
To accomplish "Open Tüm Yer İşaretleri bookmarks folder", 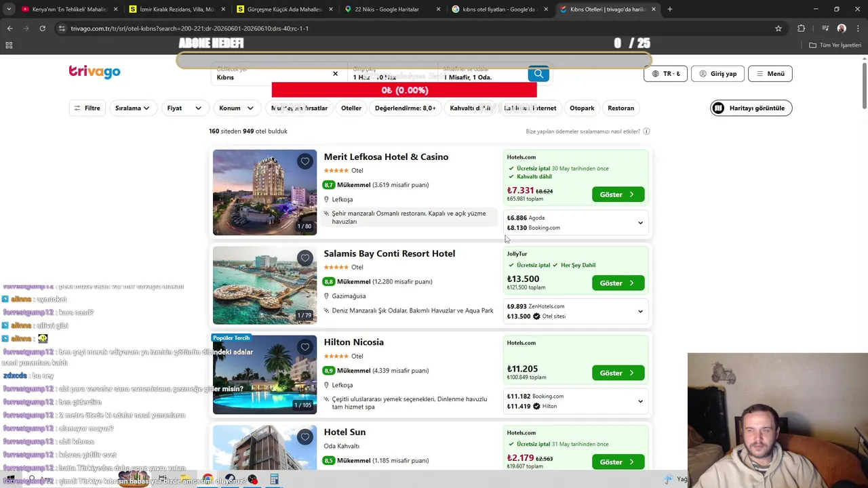I will click(835, 45).
